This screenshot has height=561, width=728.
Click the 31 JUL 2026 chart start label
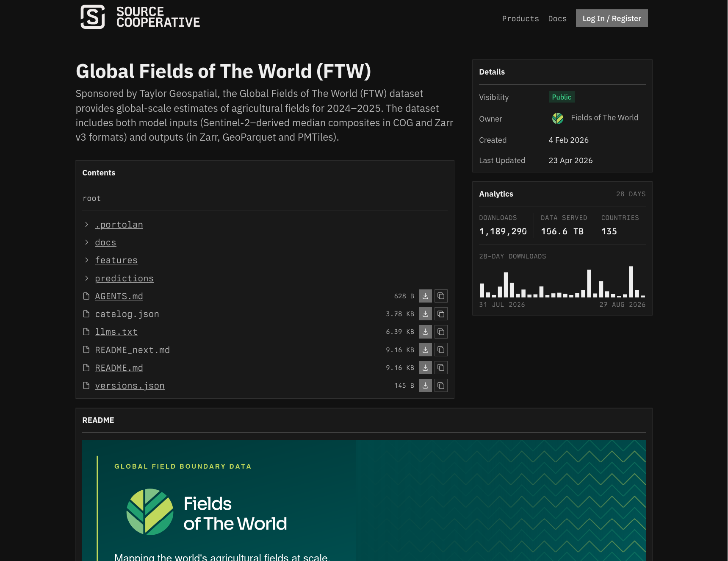[x=502, y=305]
